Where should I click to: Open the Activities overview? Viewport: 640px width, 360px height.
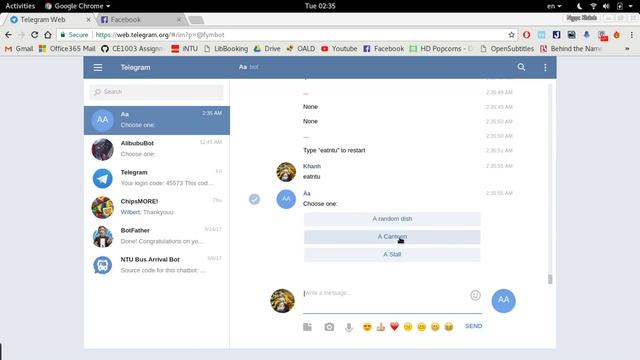point(20,6)
